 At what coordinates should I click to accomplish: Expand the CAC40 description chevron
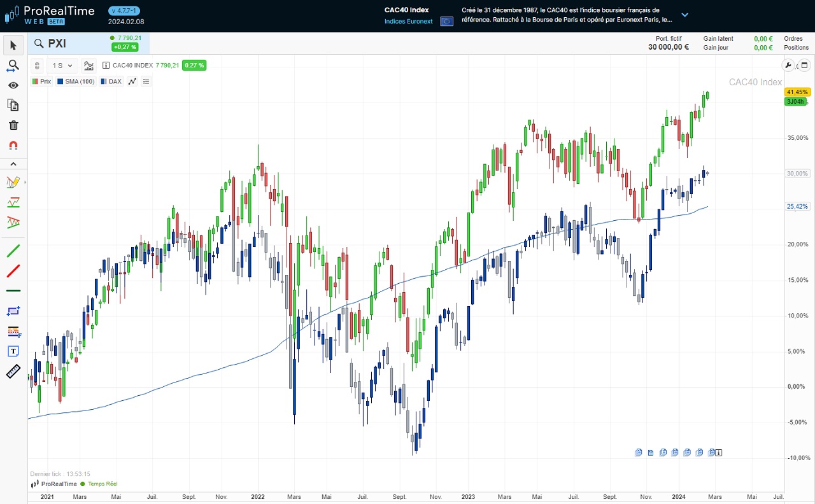point(685,15)
